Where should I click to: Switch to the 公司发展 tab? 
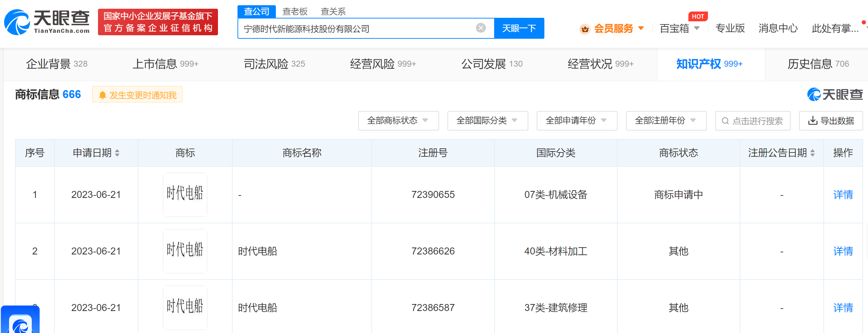pyautogui.click(x=492, y=64)
